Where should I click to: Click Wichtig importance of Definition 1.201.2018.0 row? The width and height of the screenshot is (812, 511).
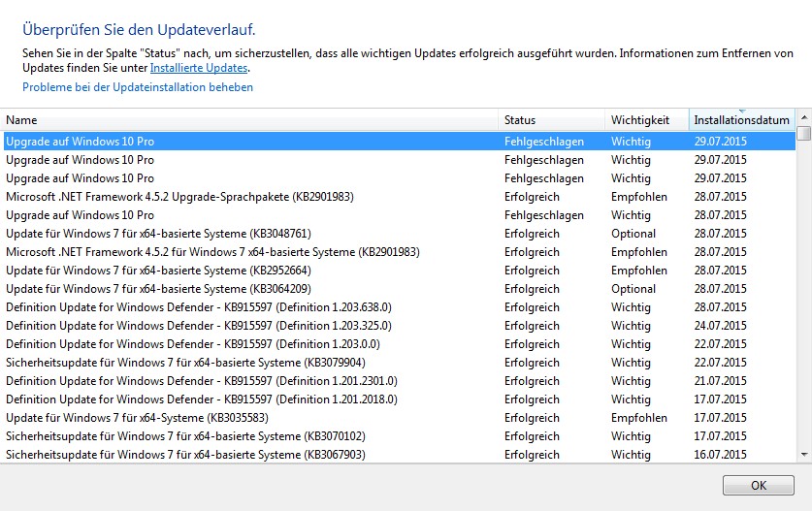point(631,399)
